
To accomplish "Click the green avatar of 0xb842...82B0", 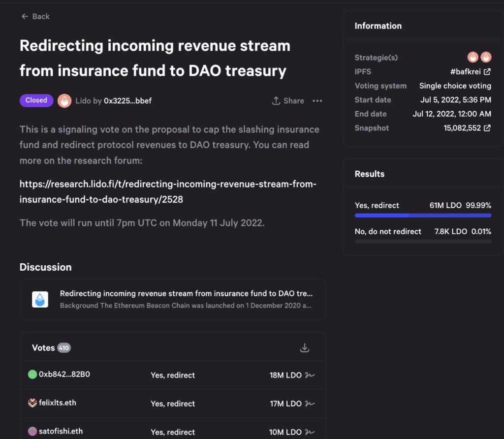I will (32, 375).
